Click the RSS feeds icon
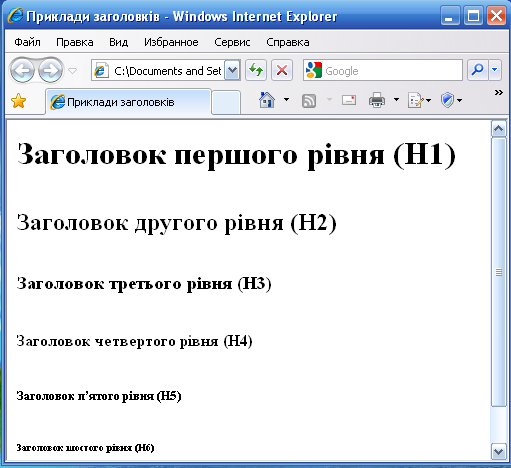Image resolution: width=511 pixels, height=468 pixels. click(x=309, y=101)
